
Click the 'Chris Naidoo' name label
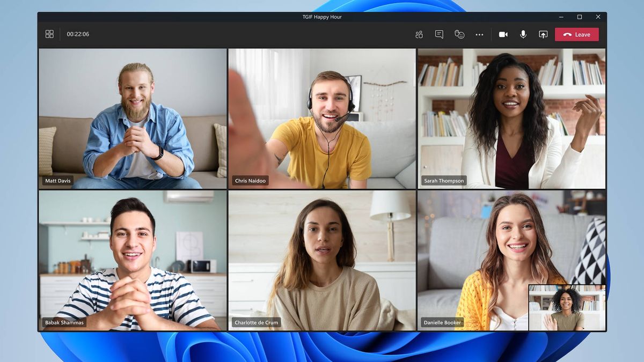click(x=250, y=181)
